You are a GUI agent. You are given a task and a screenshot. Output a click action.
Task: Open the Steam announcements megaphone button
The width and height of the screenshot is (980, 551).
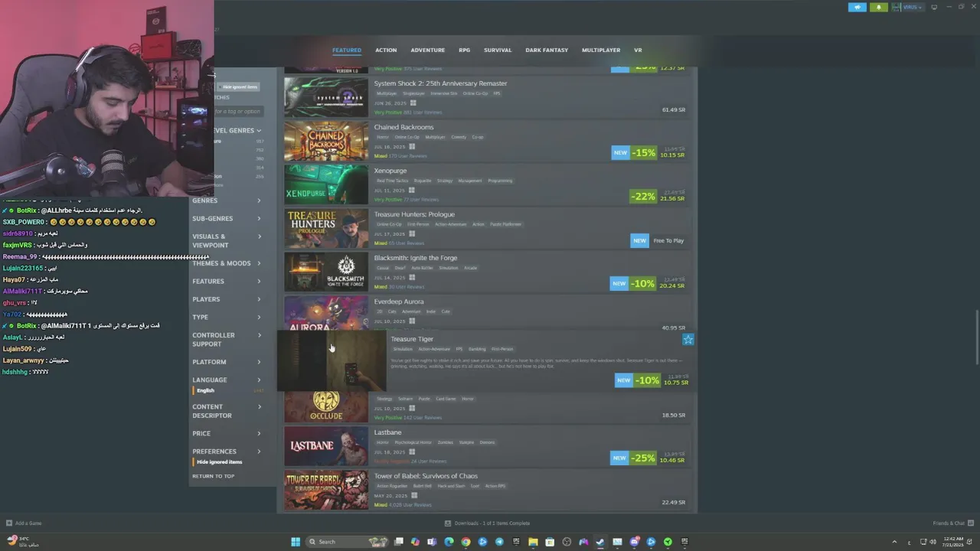click(857, 7)
